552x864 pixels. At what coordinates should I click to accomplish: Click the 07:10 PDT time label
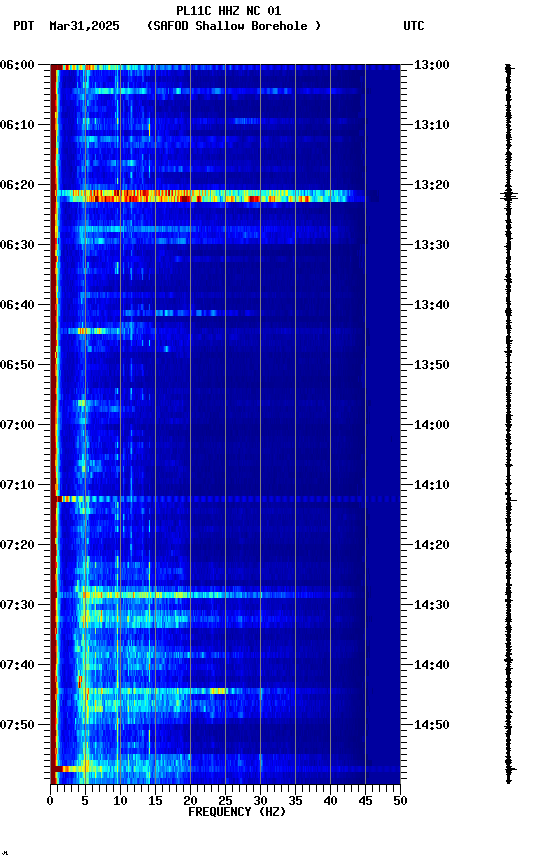coord(17,485)
